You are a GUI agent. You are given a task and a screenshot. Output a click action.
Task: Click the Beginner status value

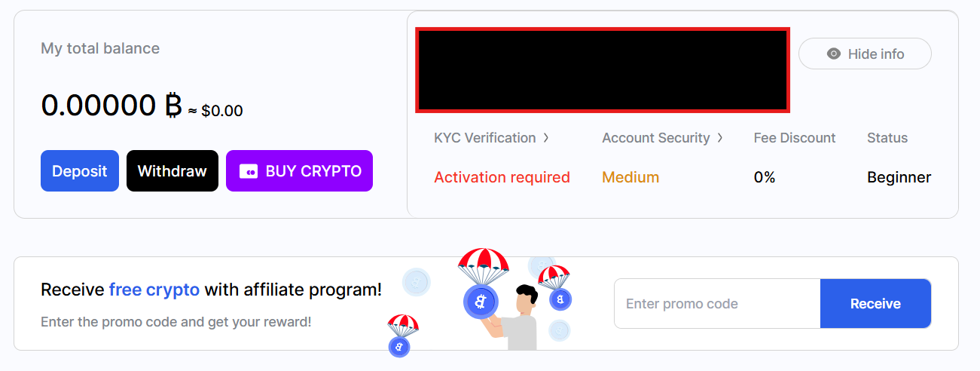(899, 177)
